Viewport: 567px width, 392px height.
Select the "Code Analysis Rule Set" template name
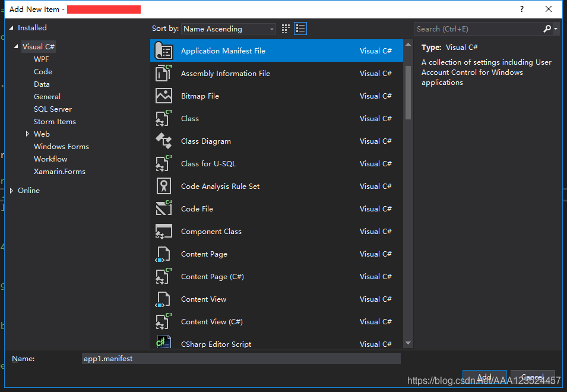click(x=220, y=186)
